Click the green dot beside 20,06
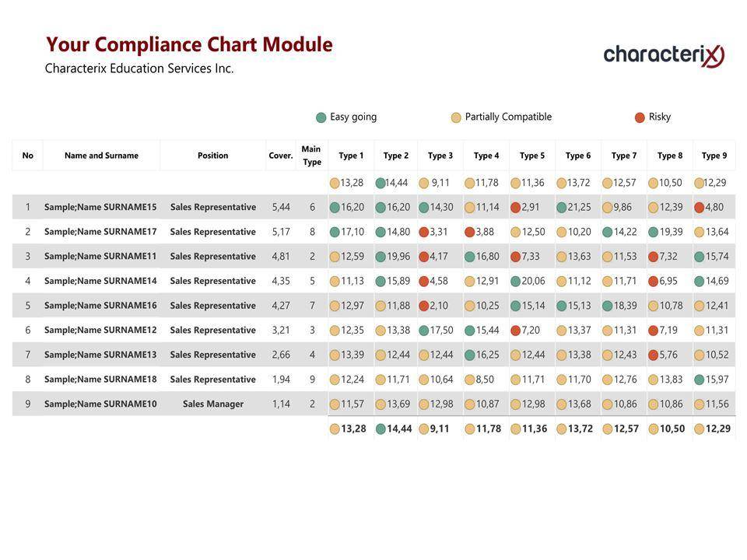The image size is (747, 560). (x=515, y=282)
